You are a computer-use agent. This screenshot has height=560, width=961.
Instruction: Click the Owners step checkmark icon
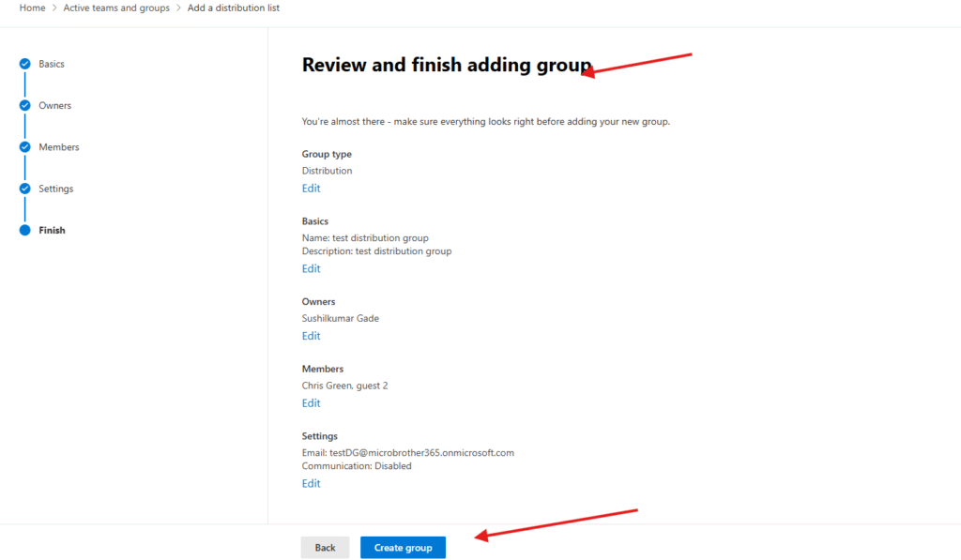(x=25, y=105)
